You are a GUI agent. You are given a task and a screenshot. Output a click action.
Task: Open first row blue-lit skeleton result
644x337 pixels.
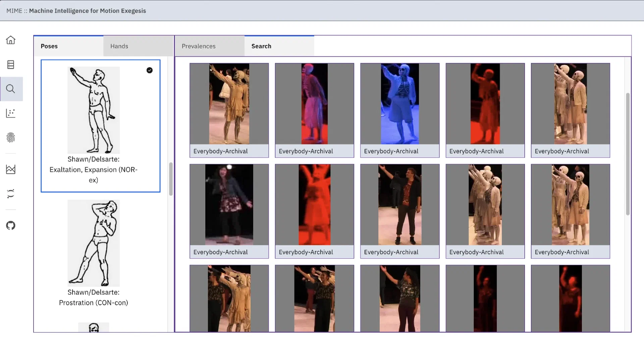pyautogui.click(x=400, y=110)
